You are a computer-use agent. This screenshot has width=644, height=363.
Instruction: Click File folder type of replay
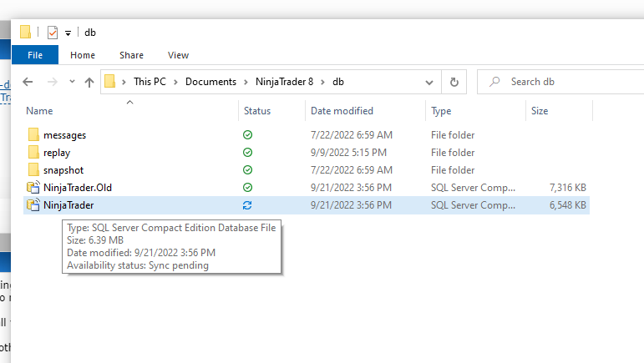[x=453, y=153]
